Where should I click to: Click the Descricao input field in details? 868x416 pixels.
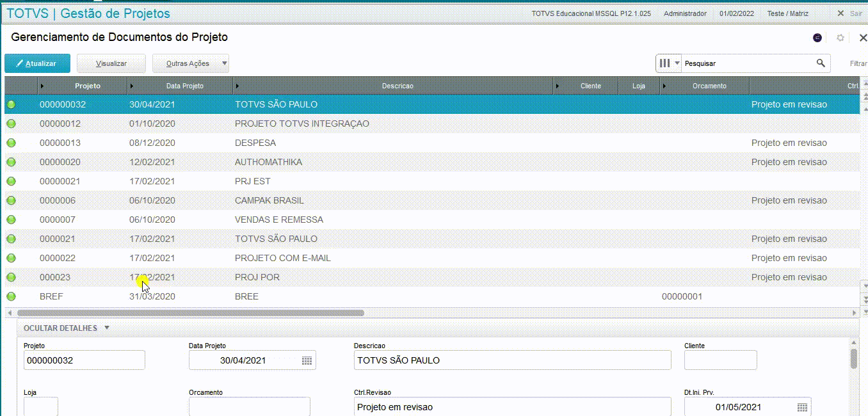512,360
